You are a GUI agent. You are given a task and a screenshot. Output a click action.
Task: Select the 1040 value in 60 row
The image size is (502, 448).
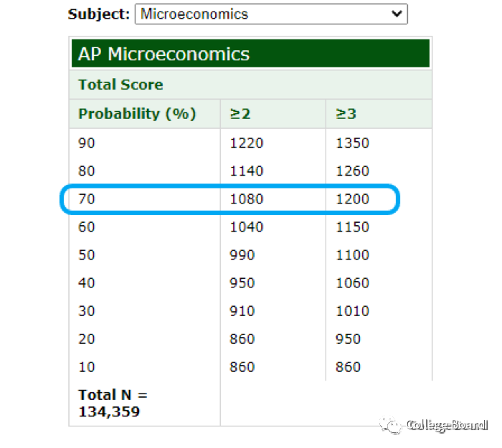pos(247,227)
